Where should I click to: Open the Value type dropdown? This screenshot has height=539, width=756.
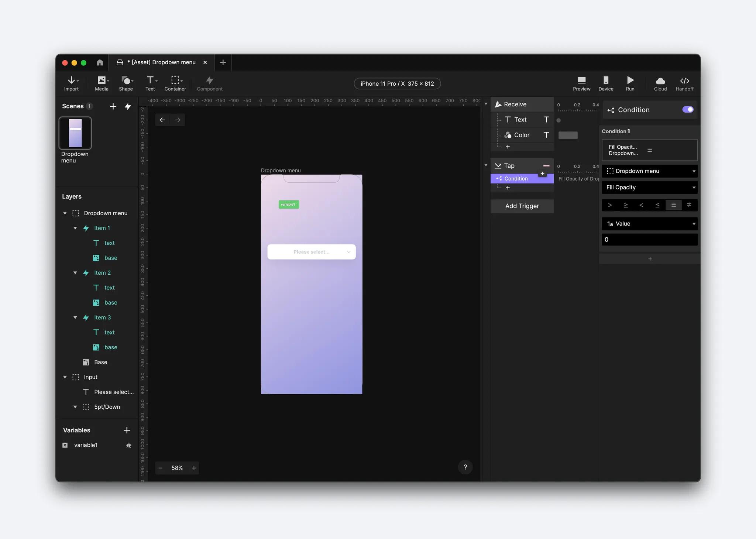point(650,224)
